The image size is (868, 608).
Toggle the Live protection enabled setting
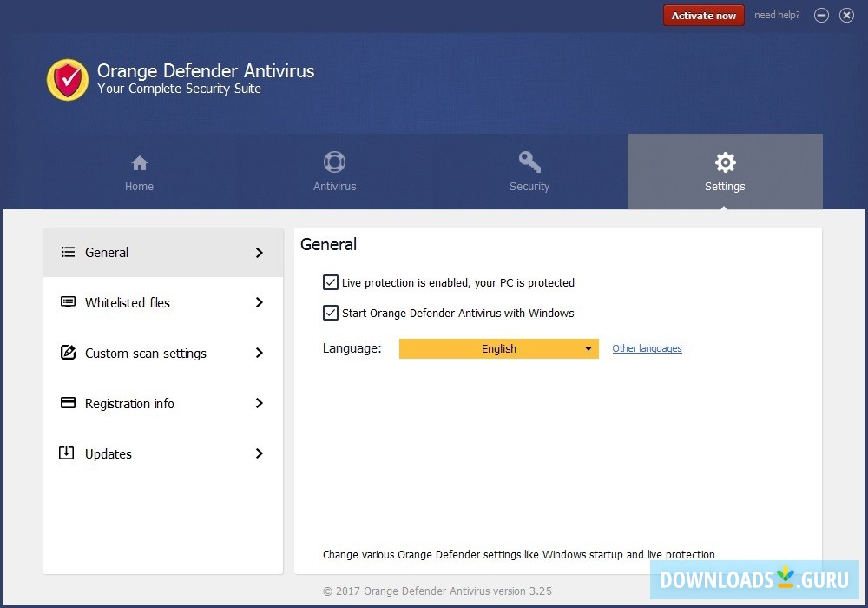coord(331,282)
